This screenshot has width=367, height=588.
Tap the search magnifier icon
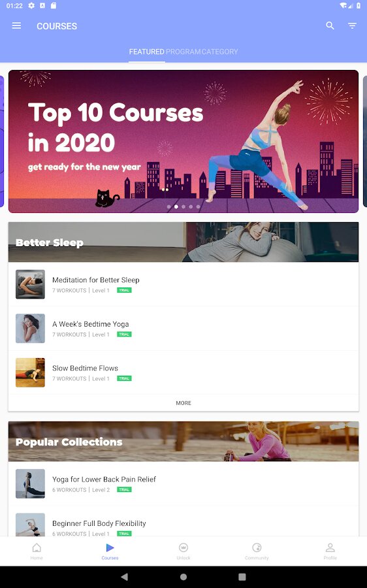click(x=330, y=25)
